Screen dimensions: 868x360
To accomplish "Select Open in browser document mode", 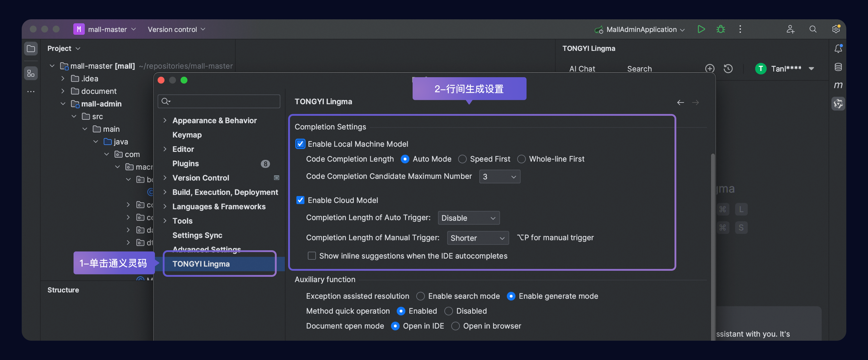I will tap(455, 326).
